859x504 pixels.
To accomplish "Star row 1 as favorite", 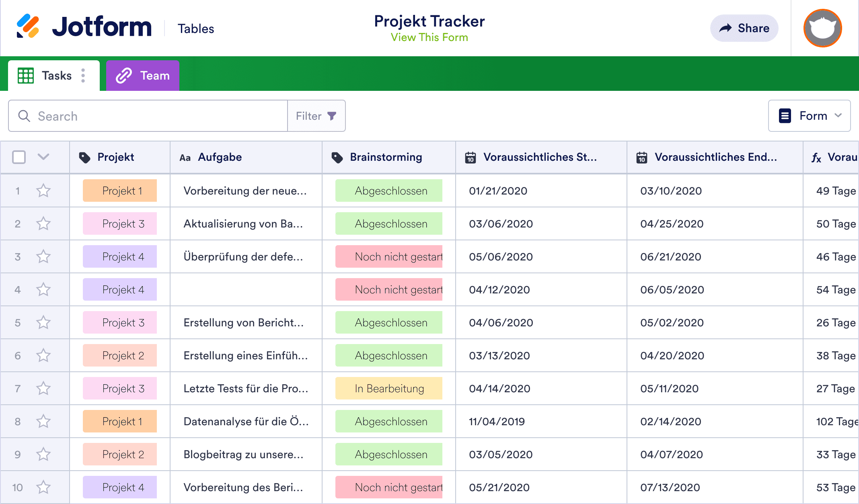I will pyautogui.click(x=43, y=191).
